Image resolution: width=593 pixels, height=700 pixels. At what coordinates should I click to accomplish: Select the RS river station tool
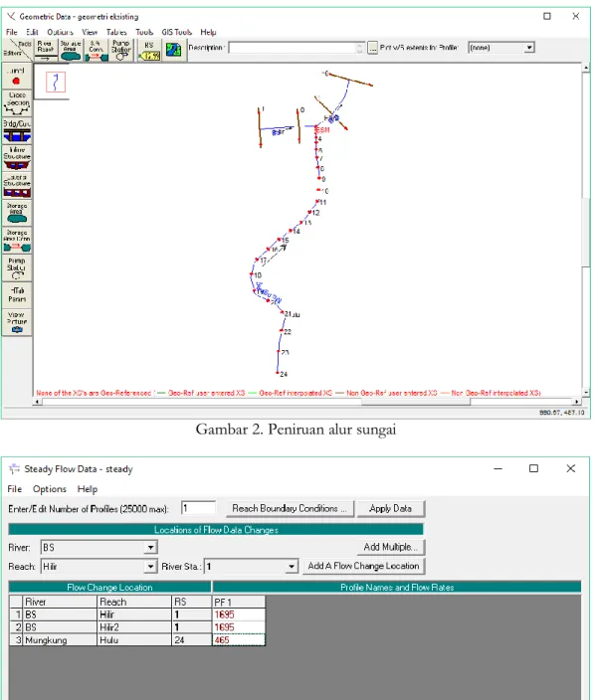click(149, 50)
